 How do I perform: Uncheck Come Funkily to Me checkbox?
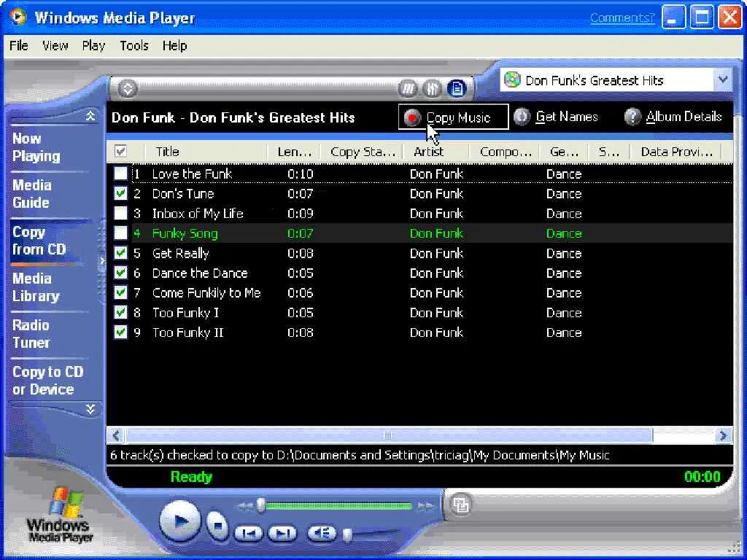120,292
